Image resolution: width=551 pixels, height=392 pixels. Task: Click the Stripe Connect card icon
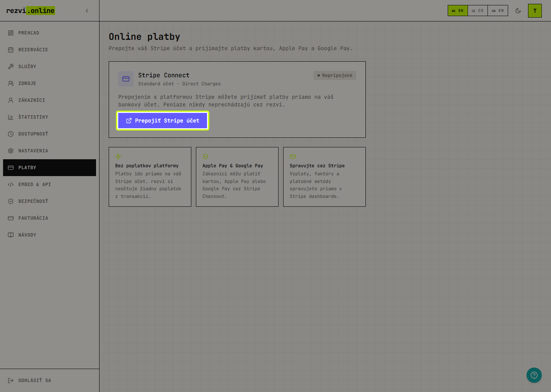click(x=126, y=79)
